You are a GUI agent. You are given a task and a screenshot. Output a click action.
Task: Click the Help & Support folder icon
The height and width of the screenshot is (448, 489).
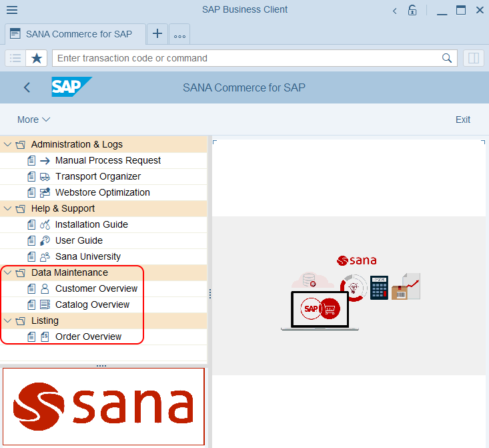pos(21,209)
